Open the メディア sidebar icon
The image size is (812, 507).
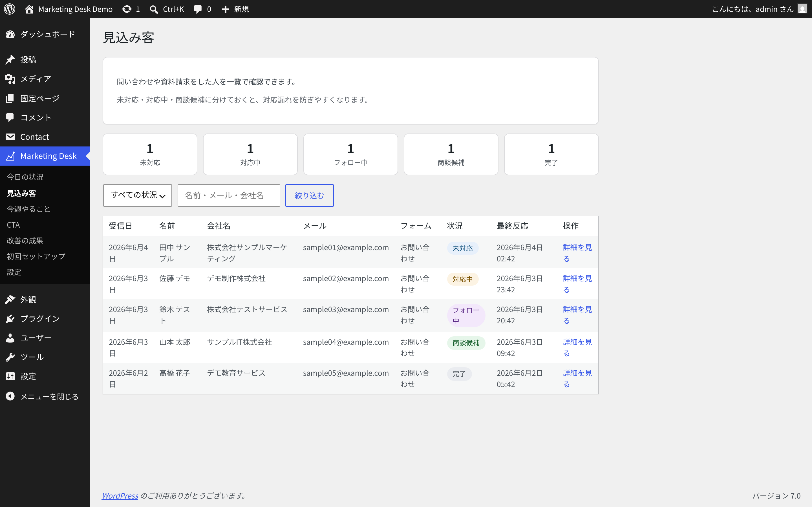pos(10,79)
